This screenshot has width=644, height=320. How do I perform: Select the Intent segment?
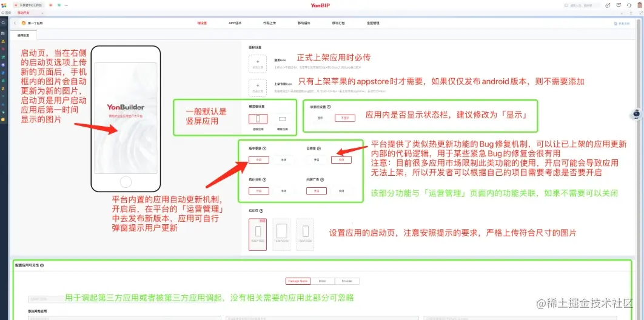point(323,281)
